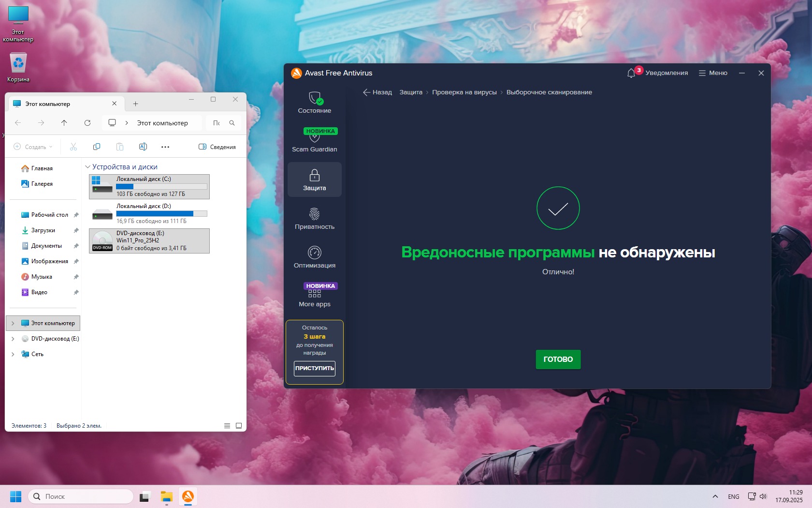Click the Rename icon in Explorer toolbar
Viewport: 812px width, 508px height.
coord(143,147)
